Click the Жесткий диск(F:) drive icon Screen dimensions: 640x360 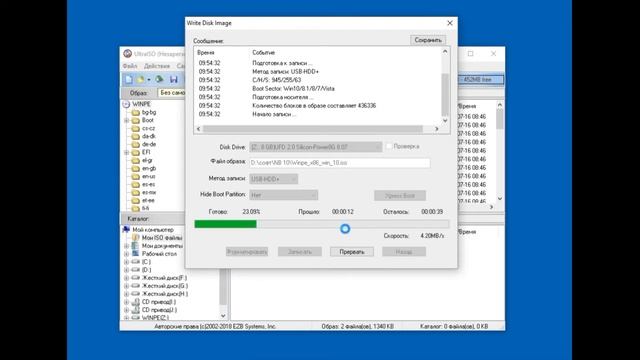(136, 278)
